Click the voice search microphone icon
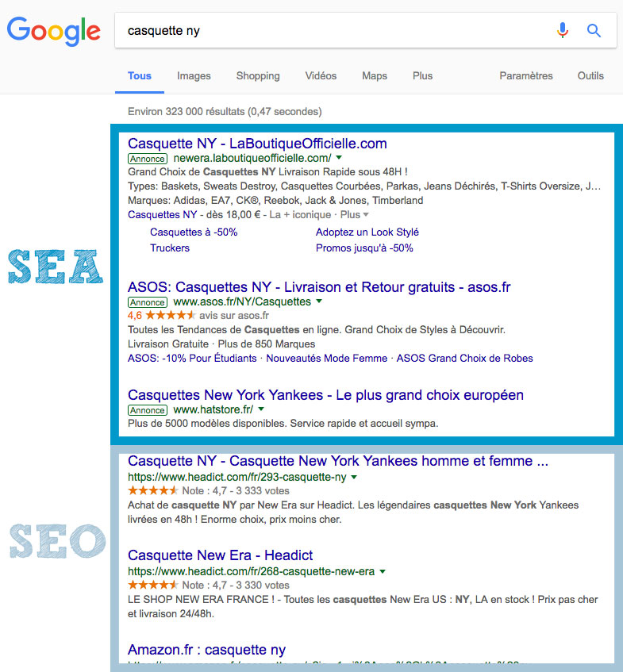Viewport: 623px width, 672px height. [563, 30]
